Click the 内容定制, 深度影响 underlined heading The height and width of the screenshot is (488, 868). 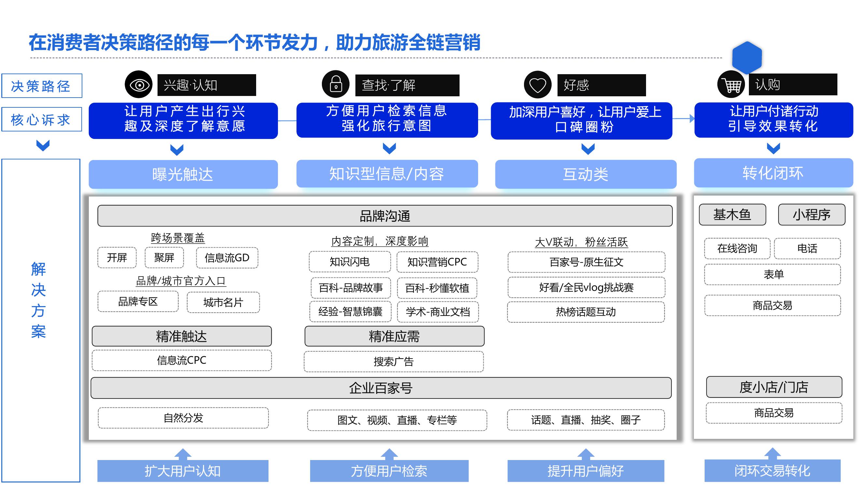pyautogui.click(x=380, y=241)
